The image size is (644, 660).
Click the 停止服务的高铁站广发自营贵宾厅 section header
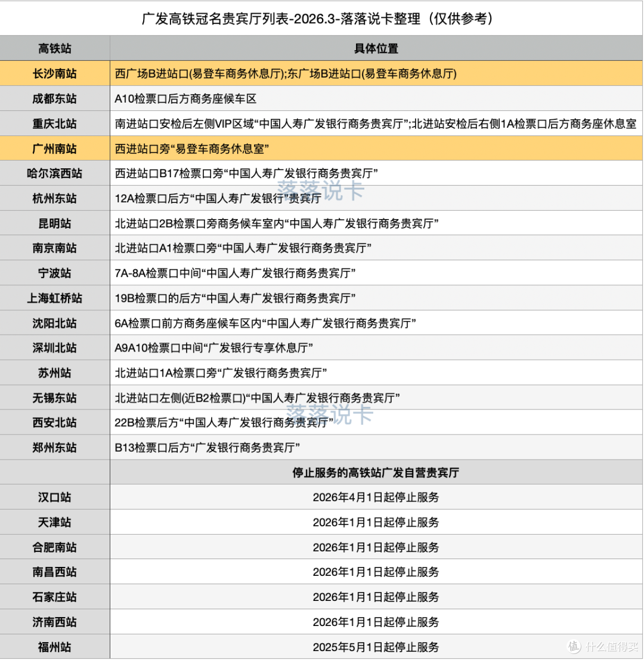point(376,472)
